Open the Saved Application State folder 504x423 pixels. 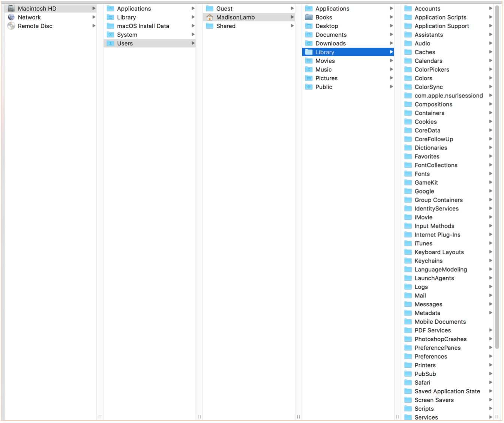pos(447,391)
